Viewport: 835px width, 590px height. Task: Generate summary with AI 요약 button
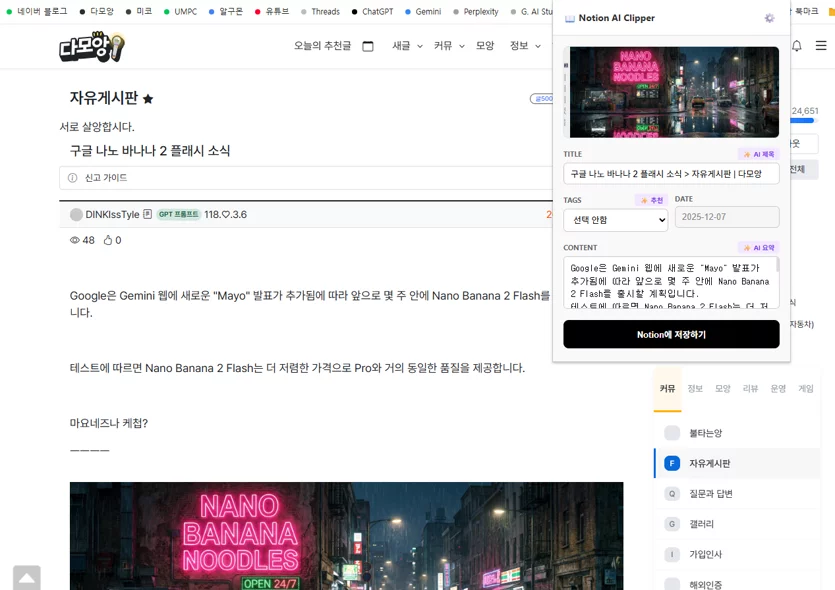(x=759, y=248)
